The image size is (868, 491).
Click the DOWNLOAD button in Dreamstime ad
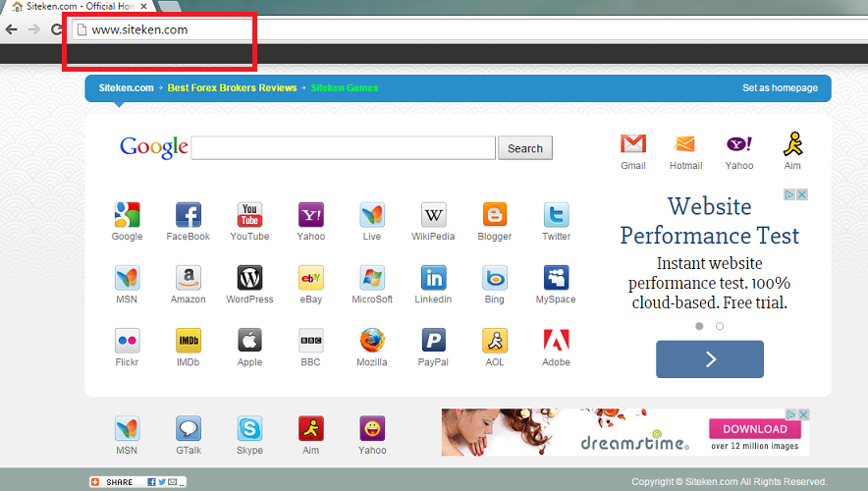[754, 429]
